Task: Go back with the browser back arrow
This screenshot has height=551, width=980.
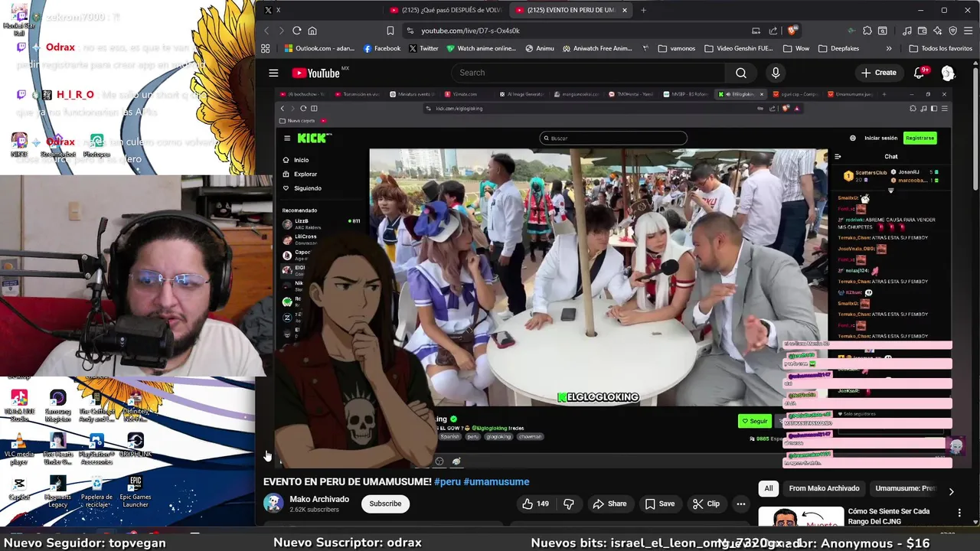Action: [x=266, y=31]
